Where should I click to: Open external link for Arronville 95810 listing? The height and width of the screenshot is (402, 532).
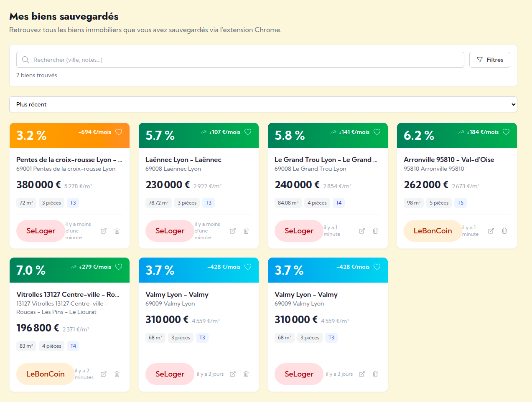coord(491,231)
